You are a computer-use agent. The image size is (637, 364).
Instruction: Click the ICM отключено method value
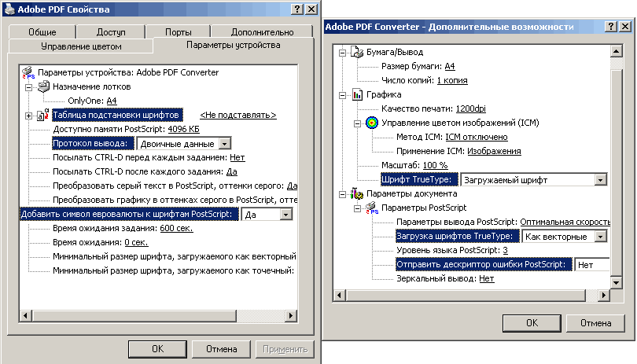477,137
